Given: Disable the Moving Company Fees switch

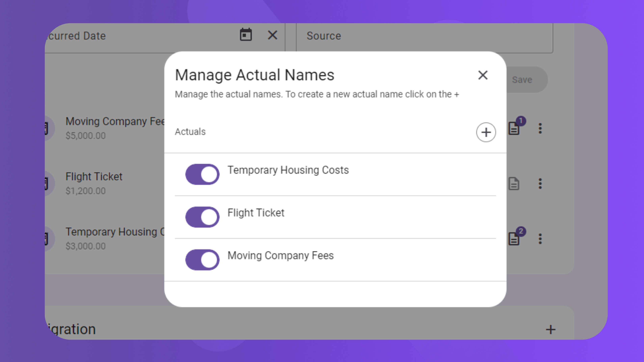Looking at the screenshot, I should (x=202, y=260).
